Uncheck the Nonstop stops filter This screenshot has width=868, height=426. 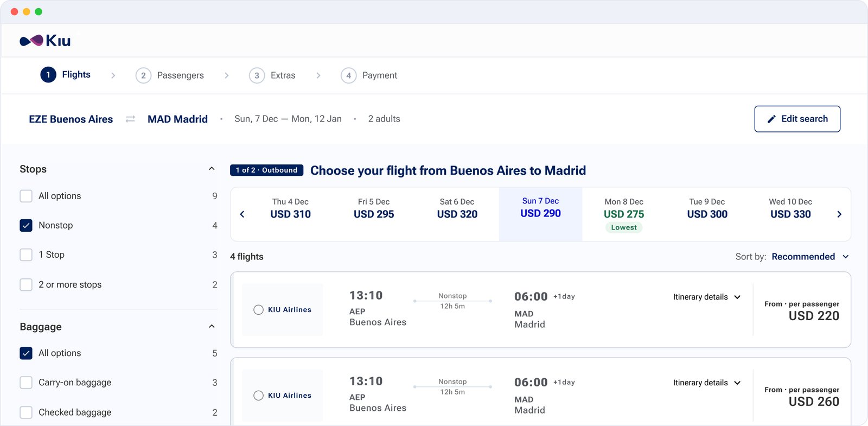pyautogui.click(x=26, y=225)
